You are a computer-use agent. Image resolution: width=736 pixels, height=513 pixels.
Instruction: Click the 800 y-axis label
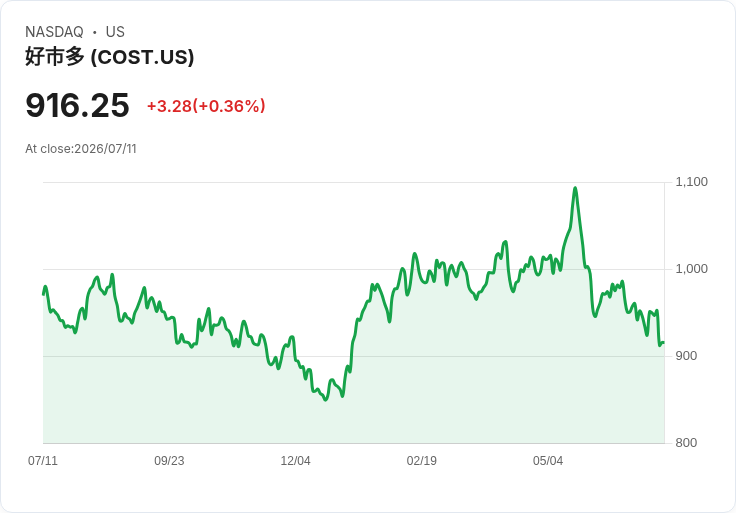[x=686, y=442]
